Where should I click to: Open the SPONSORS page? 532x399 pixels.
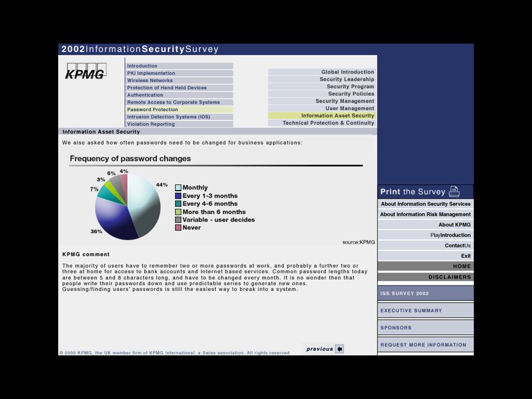pyautogui.click(x=426, y=328)
